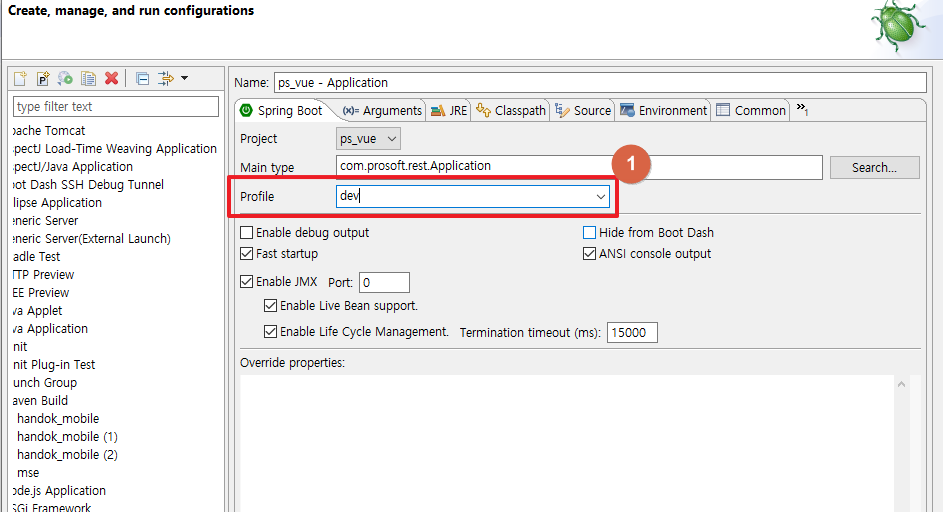Screen dimensions: 943x512
Task: Switch to the Classpath tab
Action: (x=511, y=111)
